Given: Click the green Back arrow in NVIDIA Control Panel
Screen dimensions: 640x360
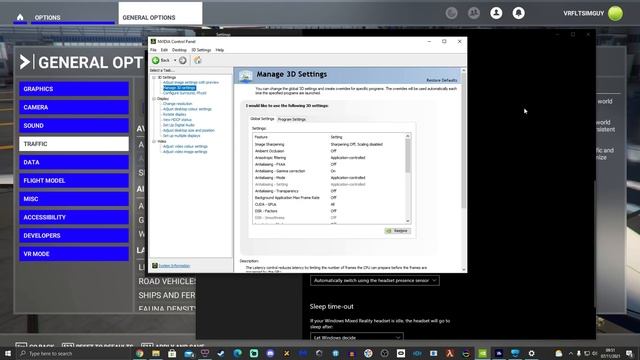Looking at the screenshot, I should 156,60.
